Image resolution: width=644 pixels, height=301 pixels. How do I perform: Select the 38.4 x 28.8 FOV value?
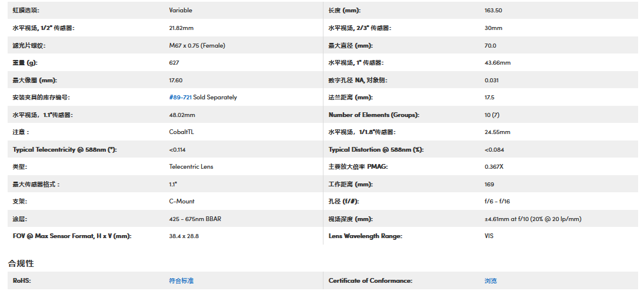(185, 236)
